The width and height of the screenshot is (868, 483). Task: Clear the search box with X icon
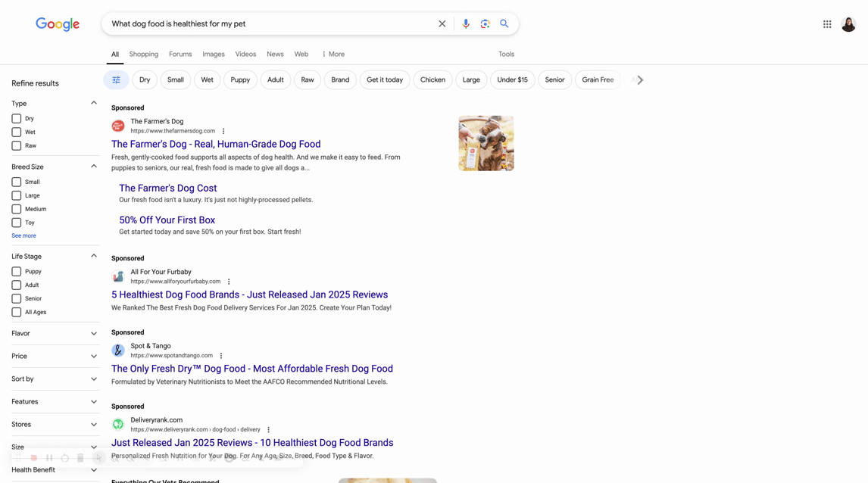(442, 23)
